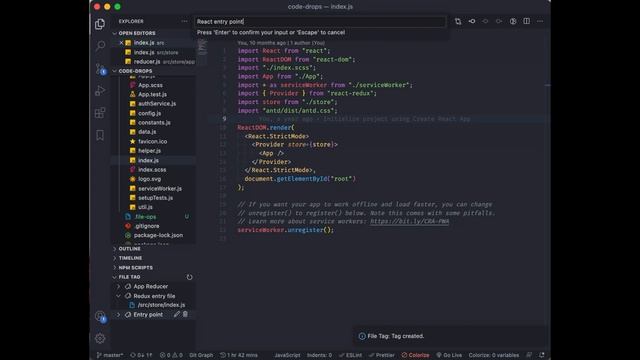
Task: Close index.js src in Open Editors
Action: pos(121,42)
